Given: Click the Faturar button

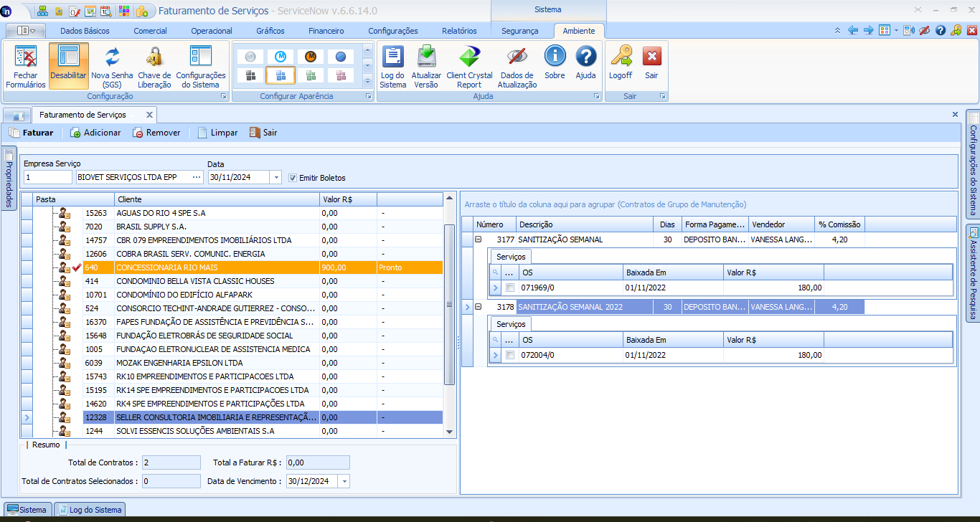Looking at the screenshot, I should (x=31, y=133).
